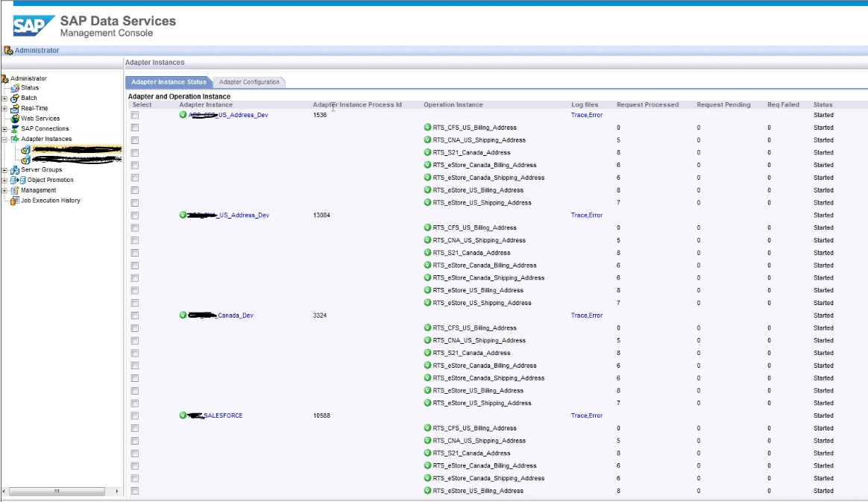Open the Status node icon in the tree
868x502 pixels.
click(16, 88)
